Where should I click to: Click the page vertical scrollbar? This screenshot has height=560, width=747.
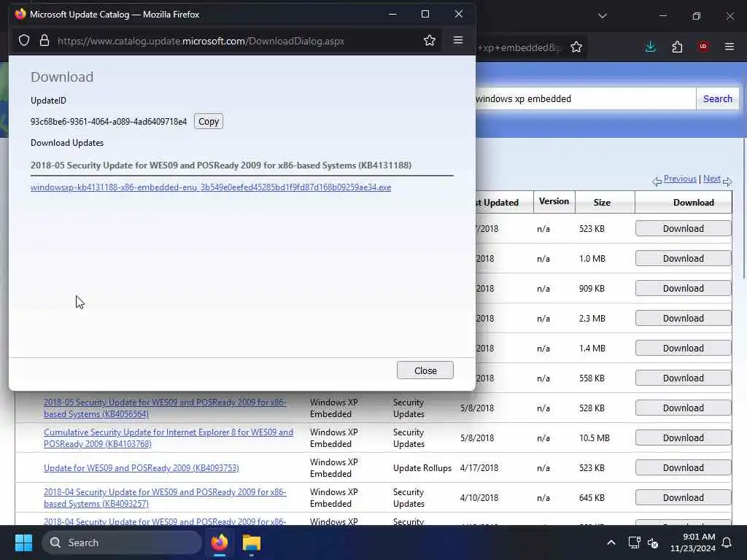click(x=743, y=208)
